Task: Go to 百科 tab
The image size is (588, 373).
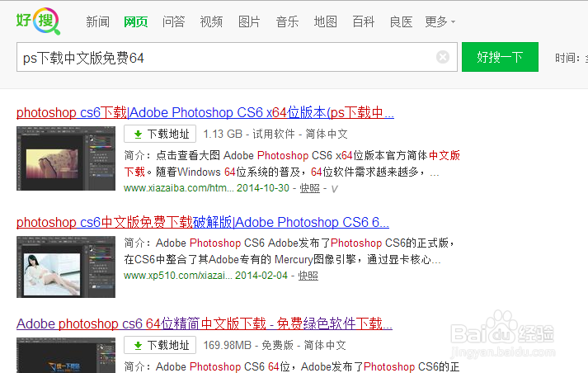Action: tap(363, 21)
